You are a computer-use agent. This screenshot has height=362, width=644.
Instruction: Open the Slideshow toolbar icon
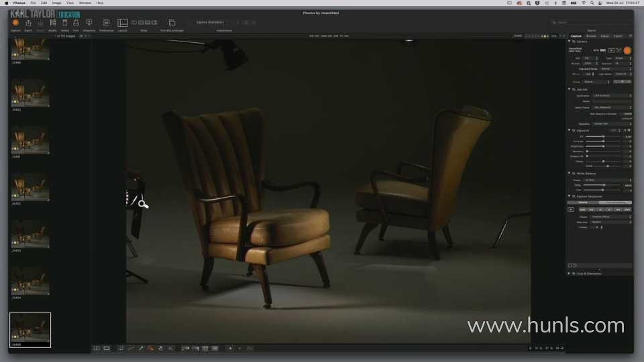pos(89,23)
